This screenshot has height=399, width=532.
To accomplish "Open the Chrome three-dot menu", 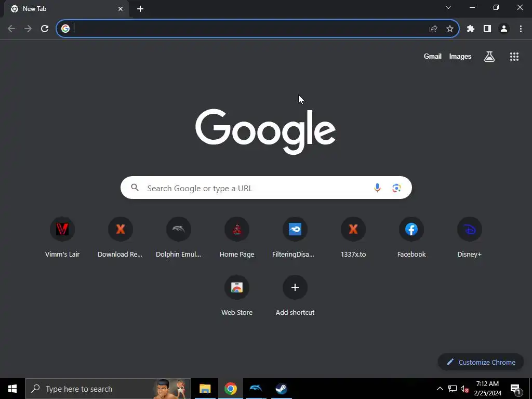I will pos(521,29).
